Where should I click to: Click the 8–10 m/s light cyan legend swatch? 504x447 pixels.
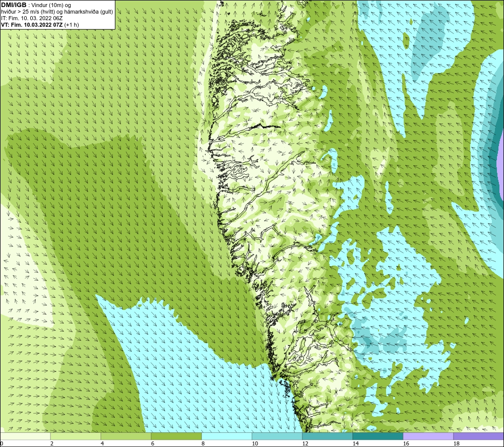tap(227, 436)
